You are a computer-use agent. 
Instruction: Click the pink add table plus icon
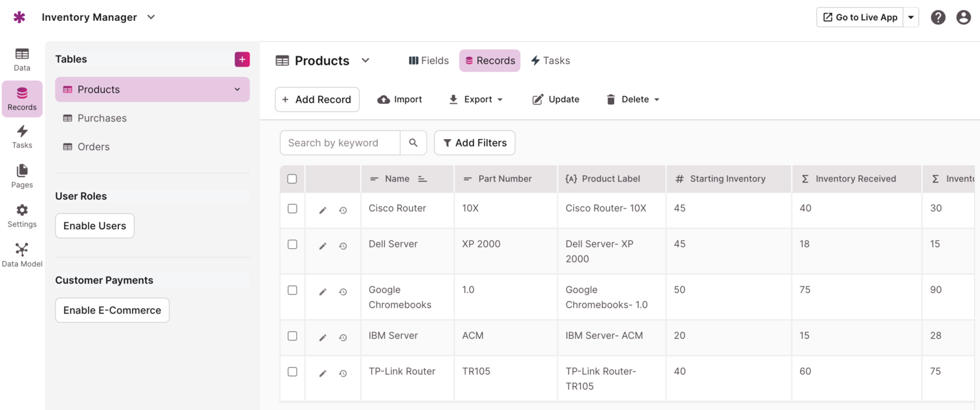(242, 59)
